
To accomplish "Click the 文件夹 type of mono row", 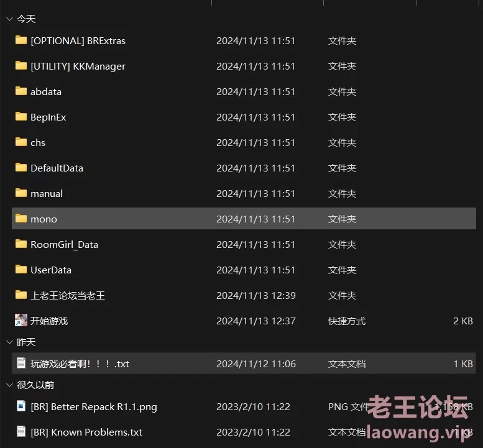I will [343, 219].
